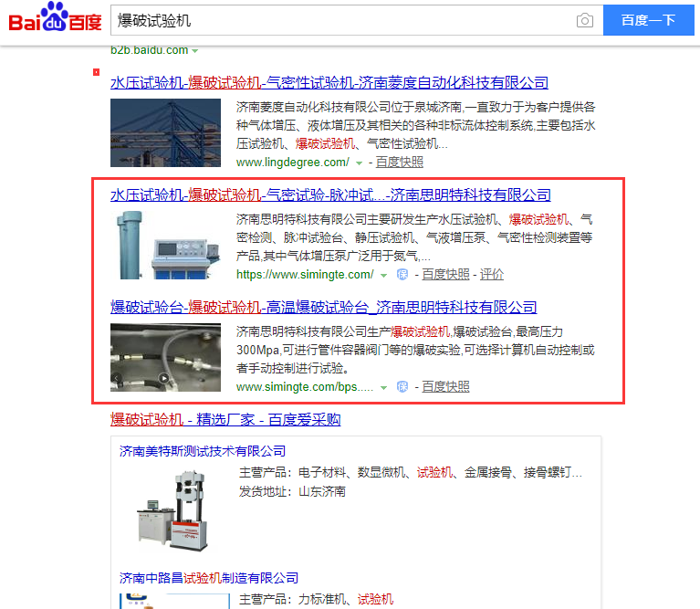700x609 pixels.
Task: Open 百度快照 link for lingdegree result
Action: [399, 163]
